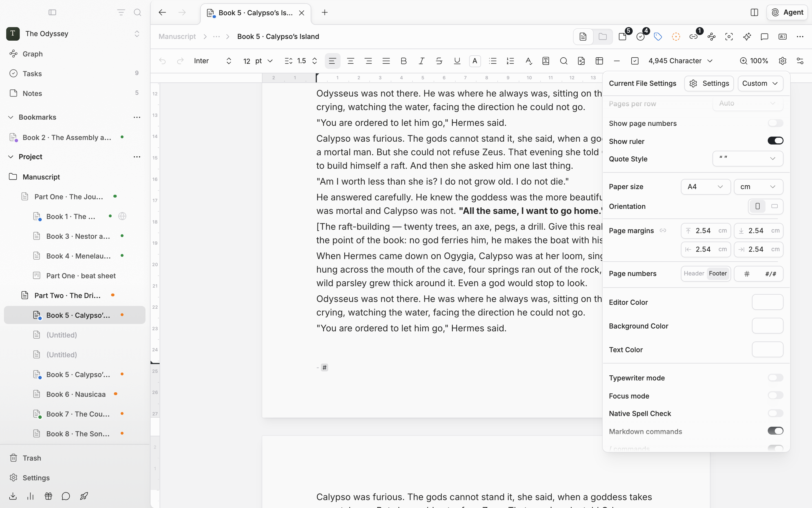Click the Editor Color swatch
This screenshot has height=508, width=812.
767,302
